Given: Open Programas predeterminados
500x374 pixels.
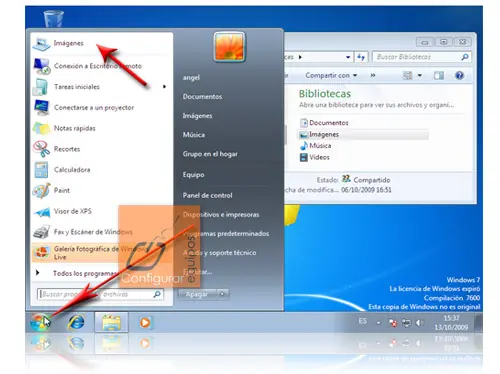Looking at the screenshot, I should [x=226, y=234].
